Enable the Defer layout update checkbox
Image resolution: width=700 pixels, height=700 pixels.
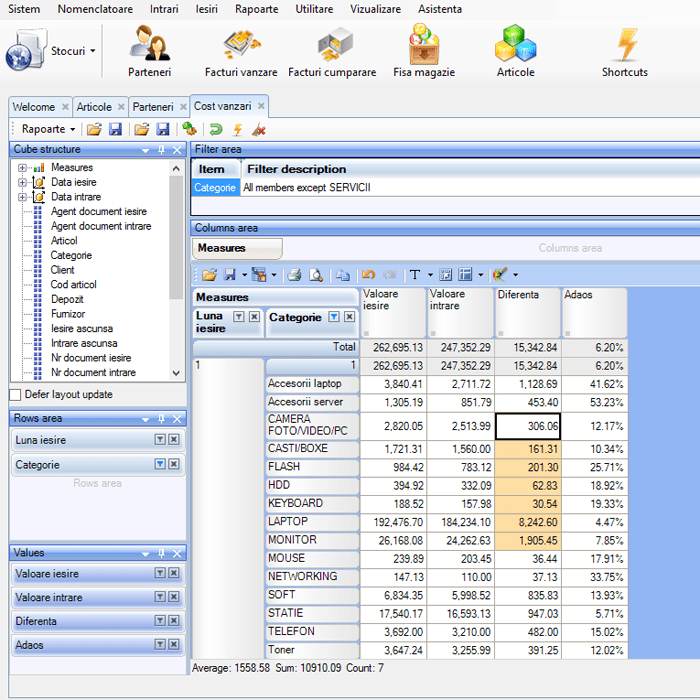pos(15,395)
